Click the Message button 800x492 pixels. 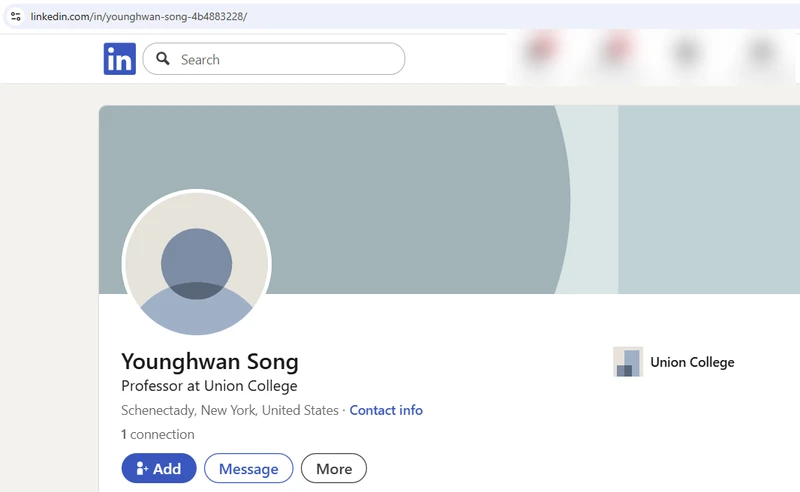tap(248, 468)
